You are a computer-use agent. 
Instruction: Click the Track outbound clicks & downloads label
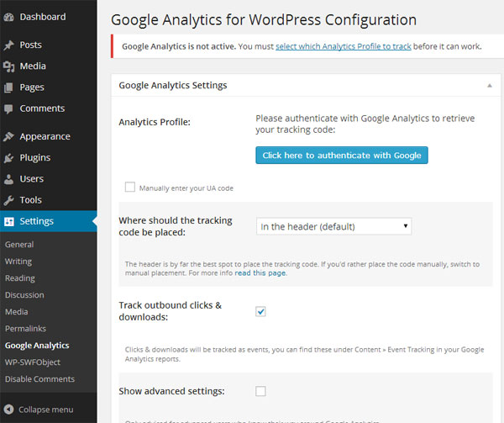[x=170, y=311]
